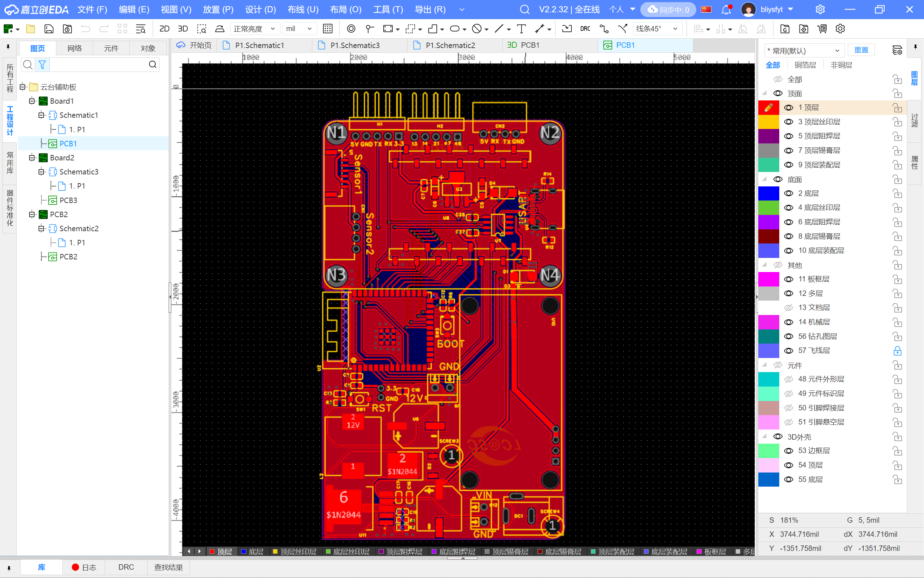Select the Text tool
The image size is (924, 578).
pos(521,29)
